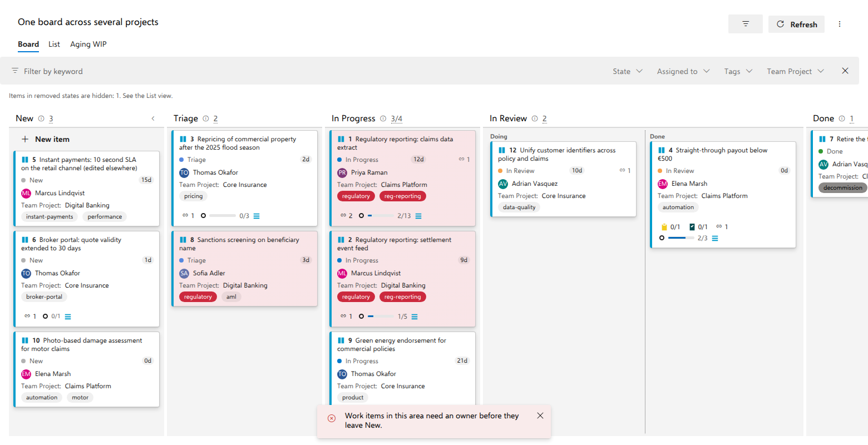The height and width of the screenshot is (445, 868).
Task: Click the Filter by keyword field
Action: 53,71
